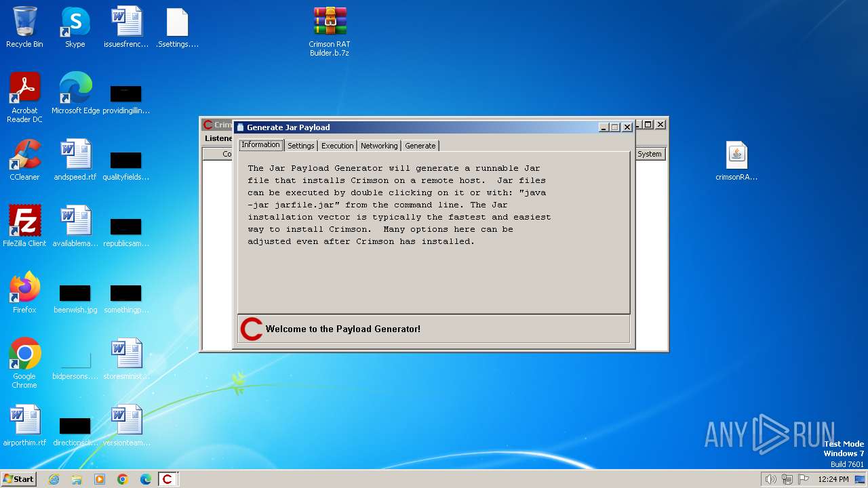Open Acrobat Reader DC shortcut
Screen dimensions: 868x488
(x=24, y=98)
